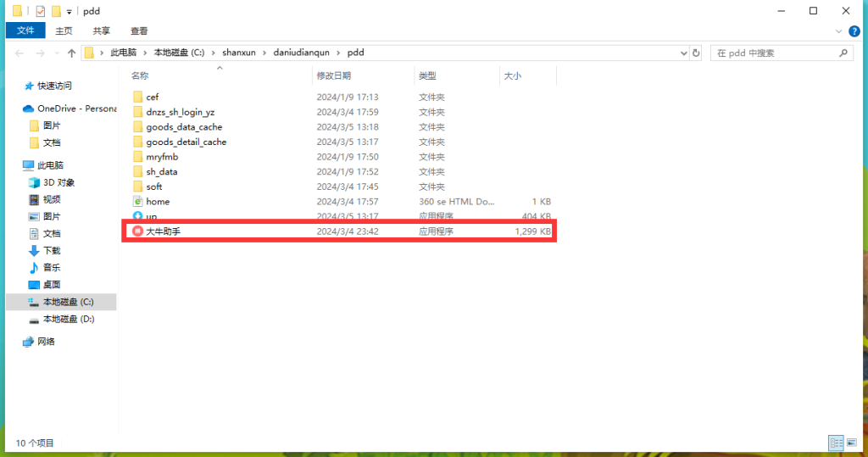Click the home file name
Image resolution: width=868 pixels, height=457 pixels.
click(158, 202)
